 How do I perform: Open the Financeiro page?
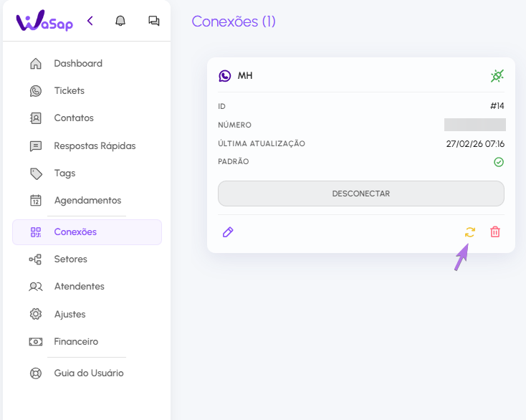pos(75,342)
